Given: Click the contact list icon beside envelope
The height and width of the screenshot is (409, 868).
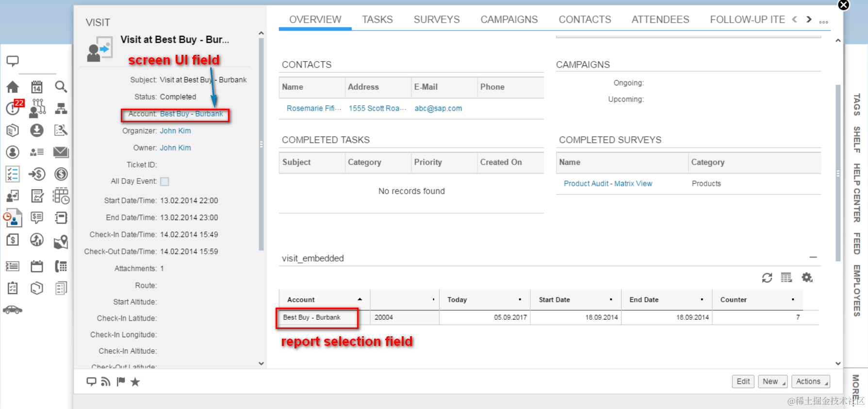Looking at the screenshot, I should (x=37, y=152).
